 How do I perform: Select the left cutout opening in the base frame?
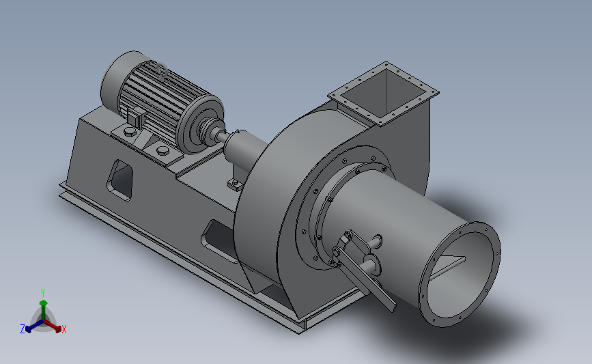pyautogui.click(x=121, y=180)
